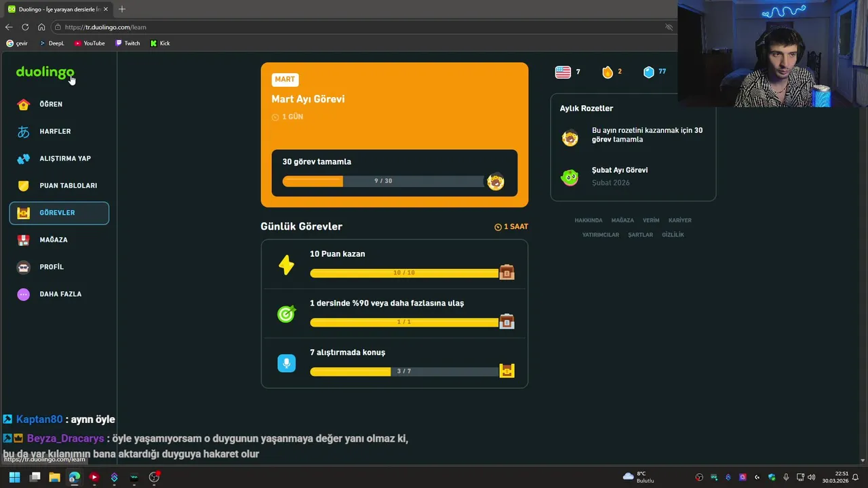This screenshot has width=868, height=488.
Task: Click the GÖREVLER treasure chest icon
Action: tap(24, 213)
